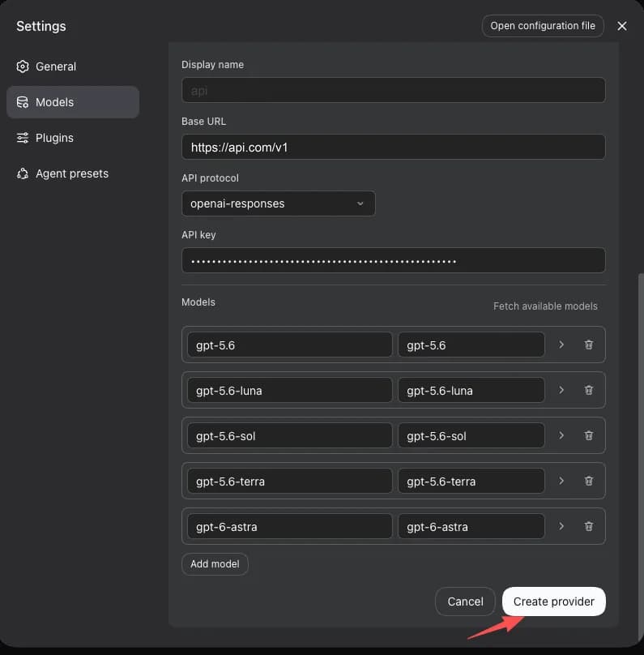The width and height of the screenshot is (644, 655).
Task: Focus the Display name input field
Action: [x=394, y=90]
